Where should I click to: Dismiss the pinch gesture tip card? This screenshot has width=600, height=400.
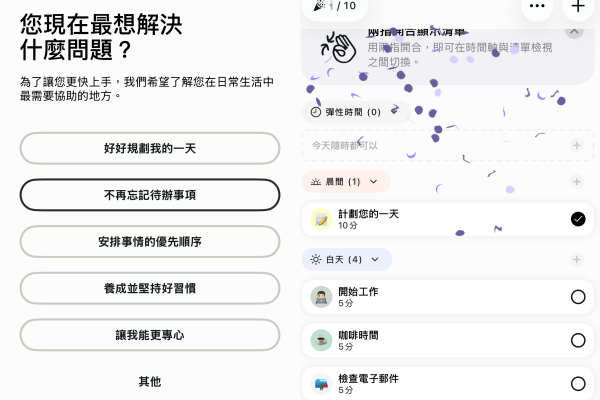tap(574, 31)
